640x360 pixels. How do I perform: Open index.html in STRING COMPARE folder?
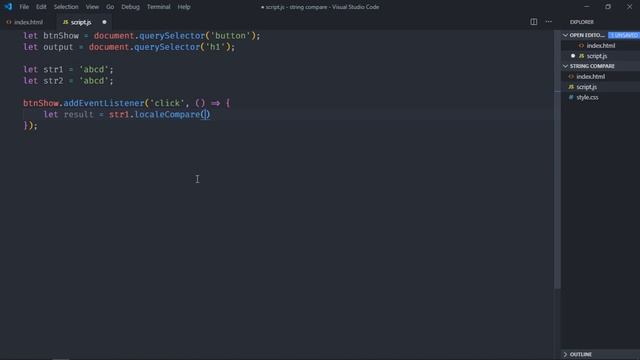(591, 76)
